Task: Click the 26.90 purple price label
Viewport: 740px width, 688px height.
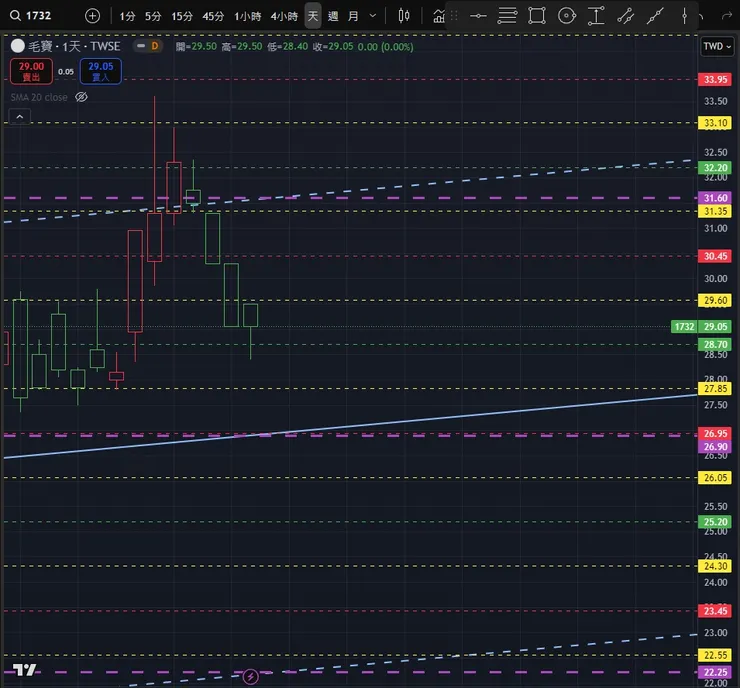Action: 715,446
